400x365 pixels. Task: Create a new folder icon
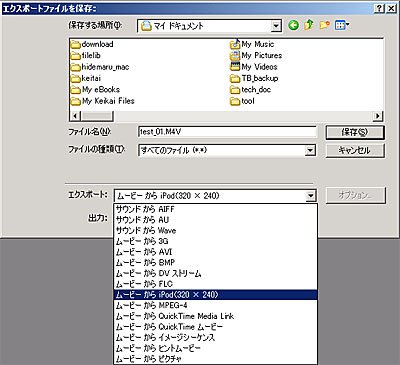point(324,25)
